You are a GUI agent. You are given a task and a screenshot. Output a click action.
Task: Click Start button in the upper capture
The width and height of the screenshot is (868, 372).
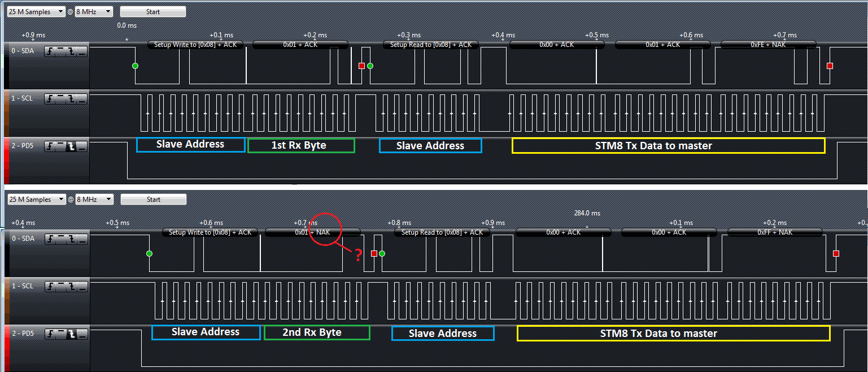pos(153,12)
